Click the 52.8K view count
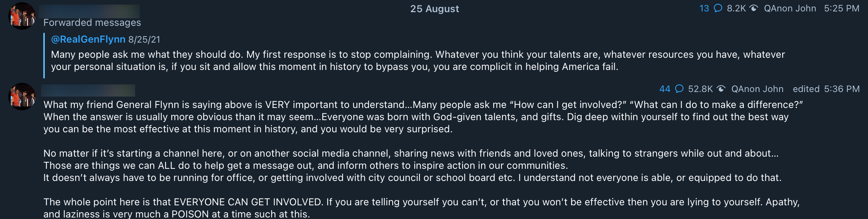Screen dimensions: 868x219 [700, 89]
